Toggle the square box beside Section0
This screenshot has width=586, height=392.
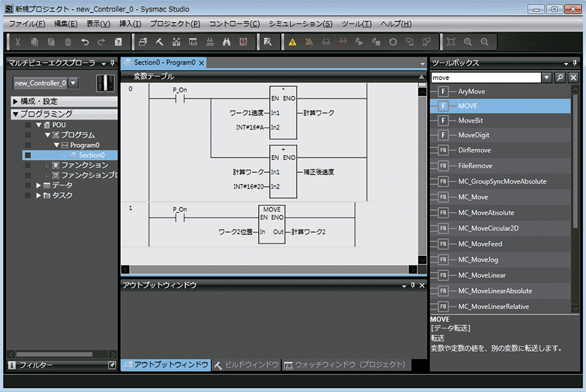pyautogui.click(x=28, y=155)
